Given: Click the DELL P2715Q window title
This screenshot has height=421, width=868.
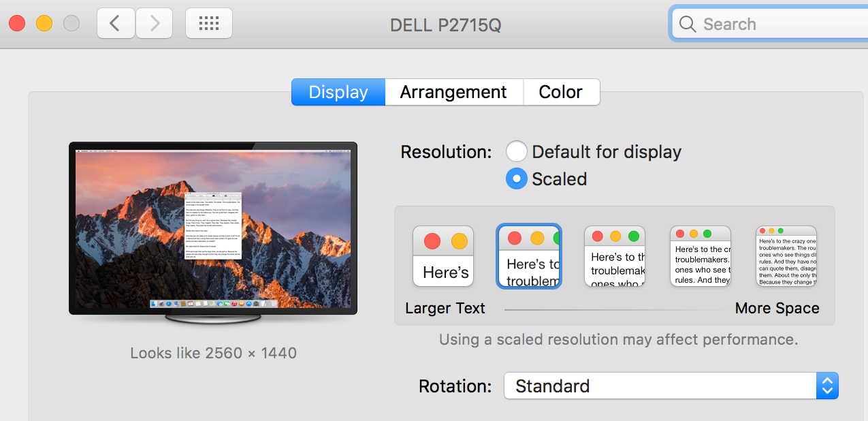Looking at the screenshot, I should click(x=446, y=25).
